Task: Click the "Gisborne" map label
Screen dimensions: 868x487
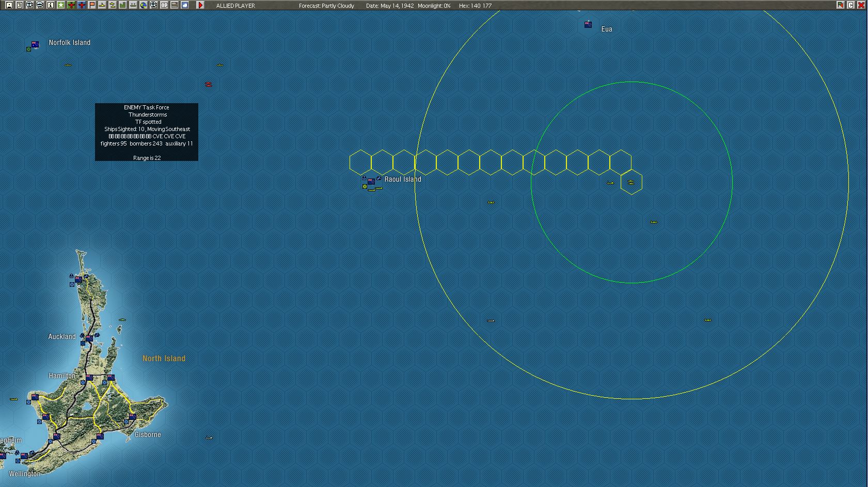Action: click(148, 434)
